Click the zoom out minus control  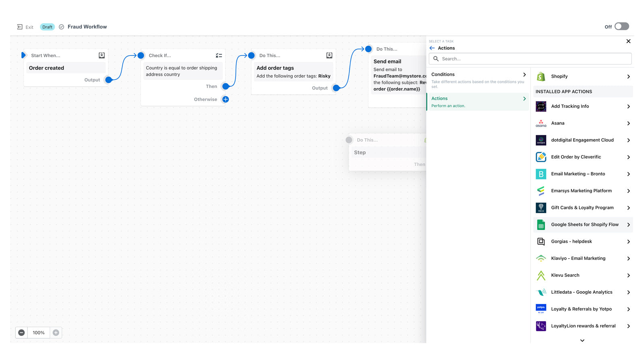coord(21,332)
